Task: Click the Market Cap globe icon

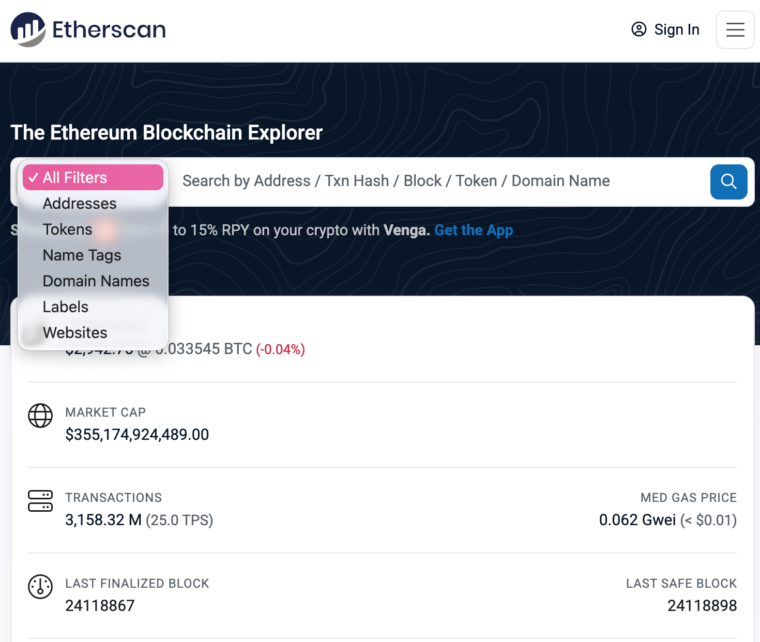Action: pos(40,415)
